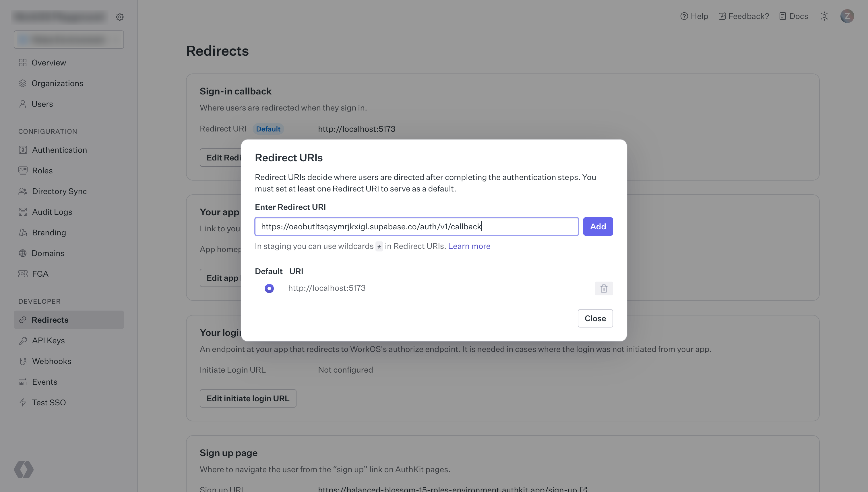Open the Authentication configuration page
The height and width of the screenshot is (492, 868).
coord(59,150)
